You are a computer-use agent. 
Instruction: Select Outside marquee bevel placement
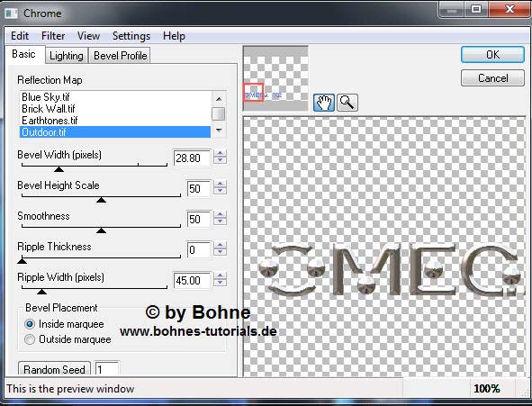(30, 339)
